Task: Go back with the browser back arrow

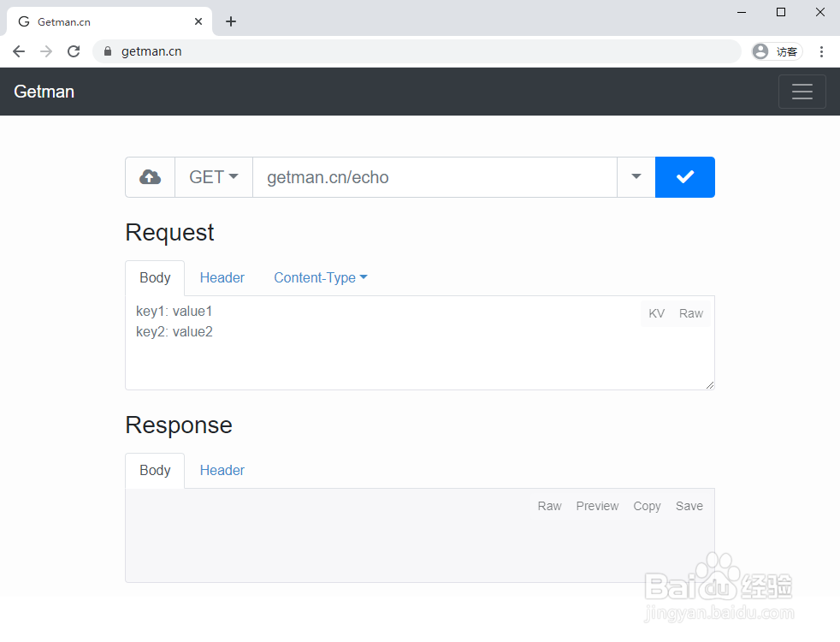Action: point(19,51)
